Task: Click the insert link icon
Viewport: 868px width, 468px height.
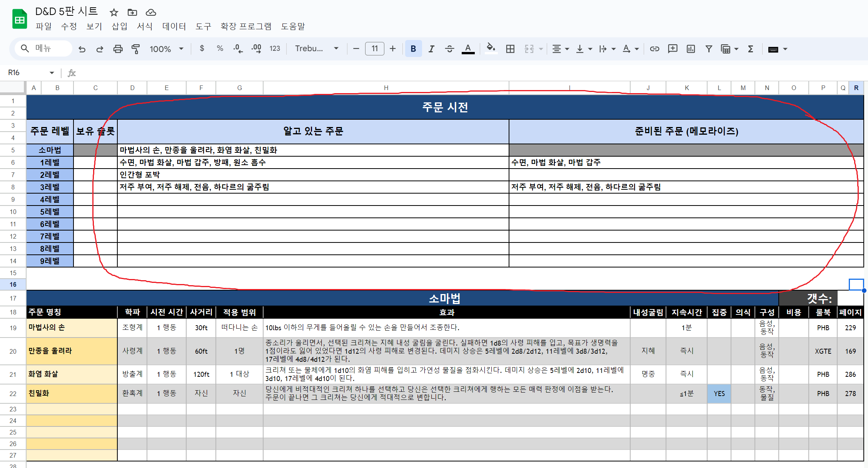Action: pos(654,49)
